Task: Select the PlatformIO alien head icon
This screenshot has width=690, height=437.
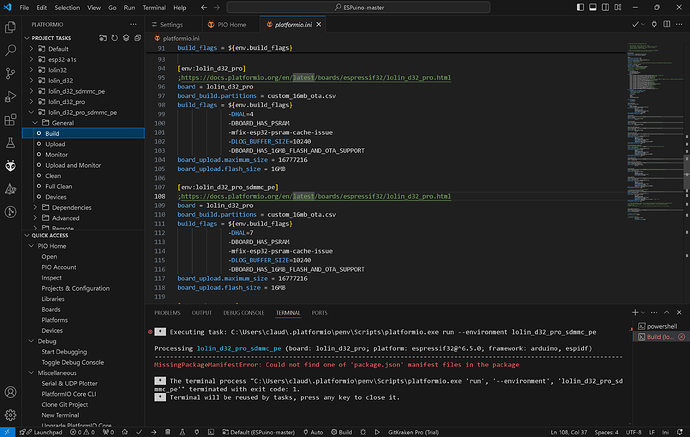Action: coord(10,166)
